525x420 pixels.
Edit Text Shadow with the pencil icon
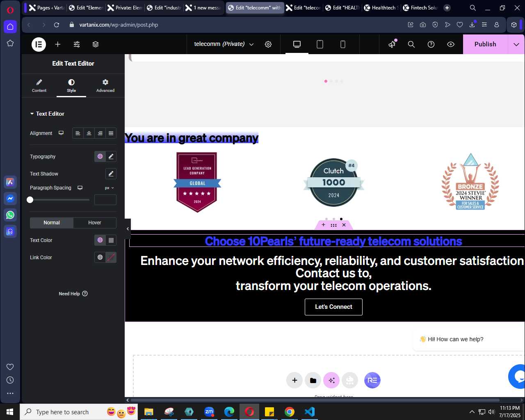tap(111, 174)
